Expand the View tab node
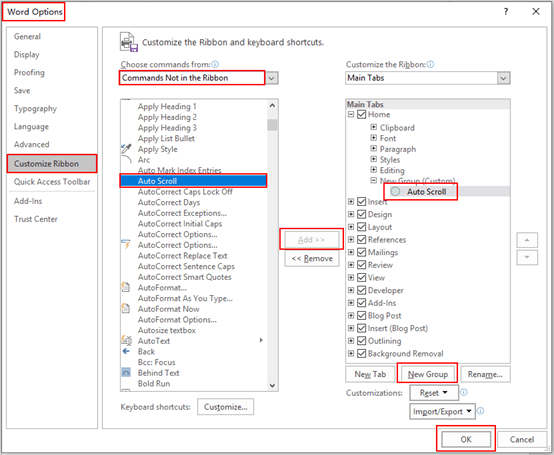554x455 pixels. coord(351,277)
